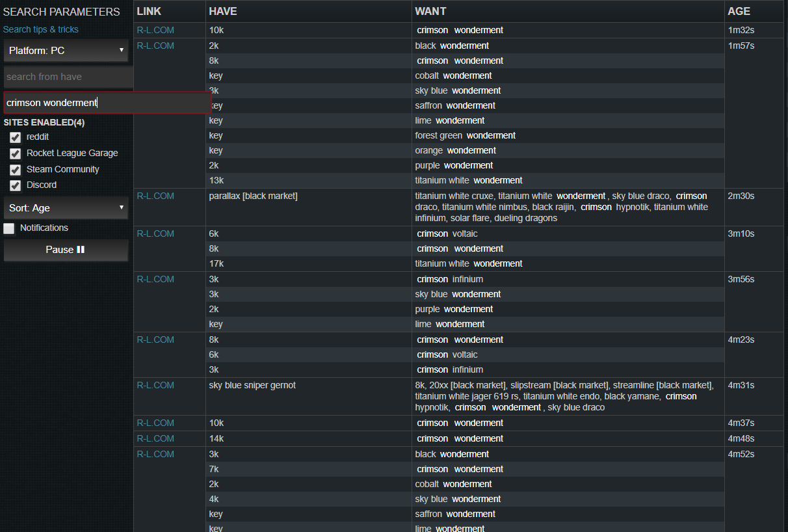
Task: Open R-L.COM link for the parallax listing
Action: pyautogui.click(x=155, y=196)
